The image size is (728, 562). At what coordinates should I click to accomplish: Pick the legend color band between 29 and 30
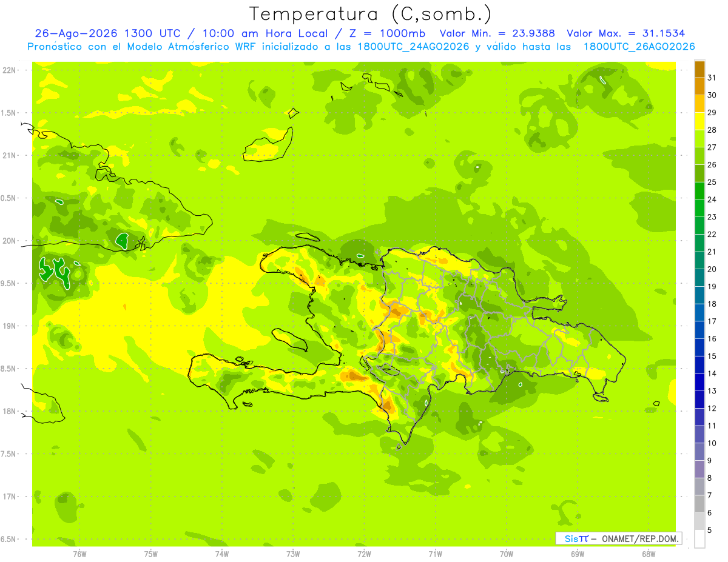click(699, 104)
